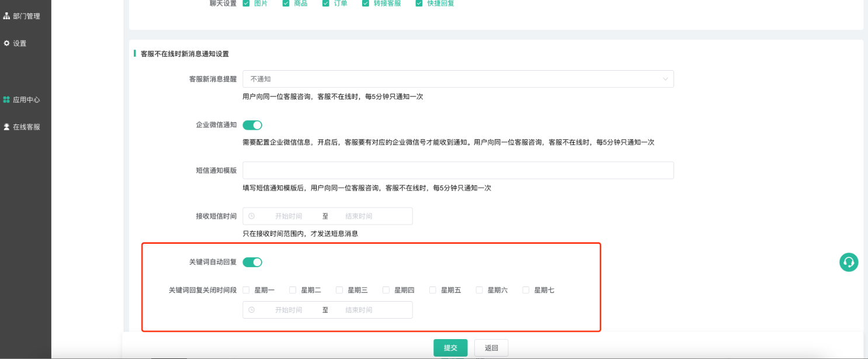Open 应用中心 menu item
The image size is (868, 359).
(26, 100)
